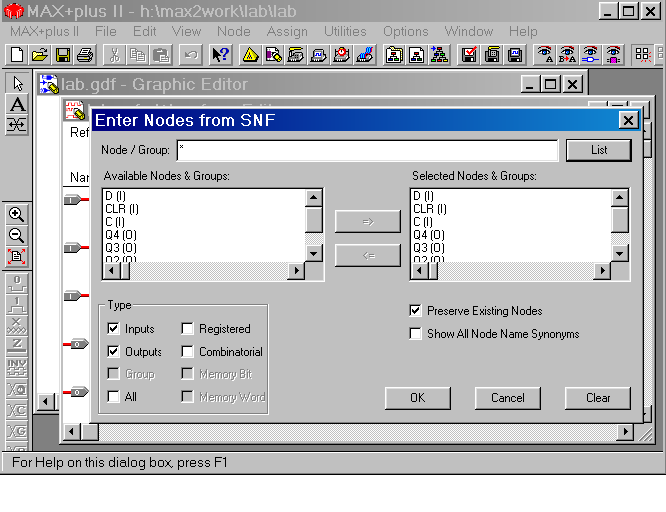Click left arrow of Waveform Editor horizontal scrollbar

pos(71,432)
